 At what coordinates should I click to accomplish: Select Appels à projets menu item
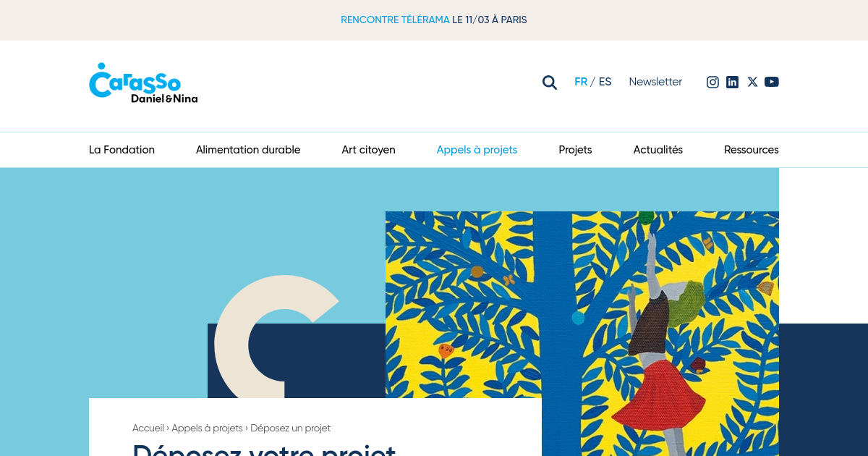[477, 150]
